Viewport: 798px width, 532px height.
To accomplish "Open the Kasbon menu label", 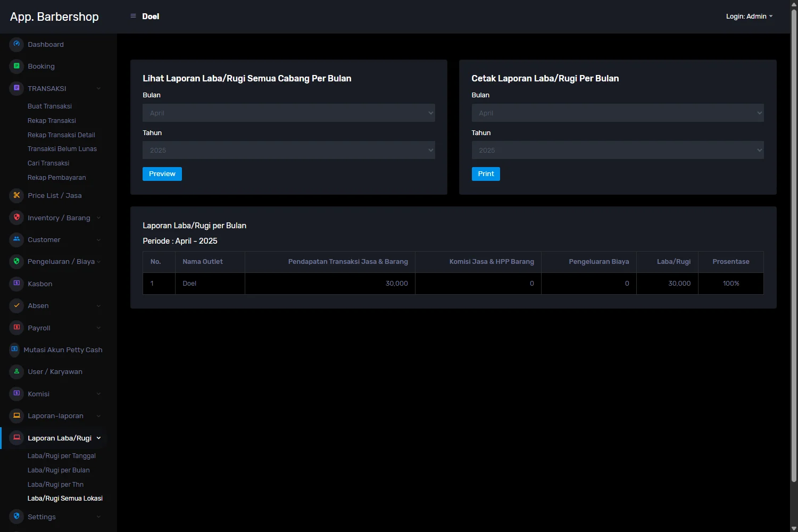I will [x=40, y=284].
